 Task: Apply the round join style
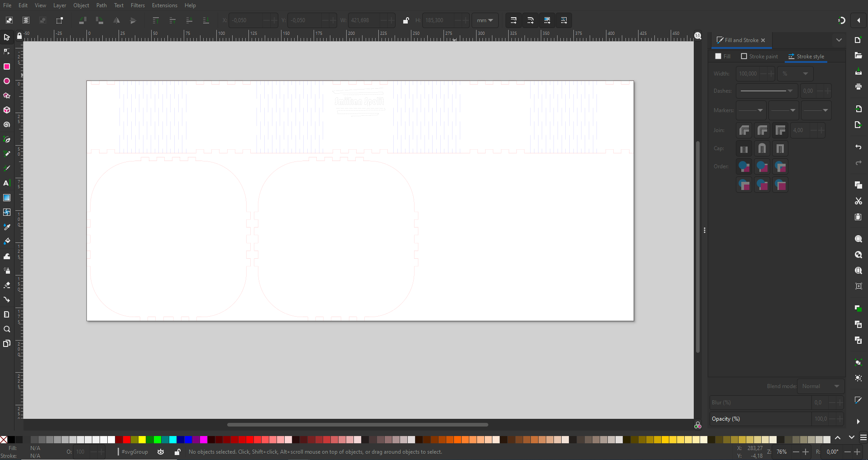coord(762,130)
